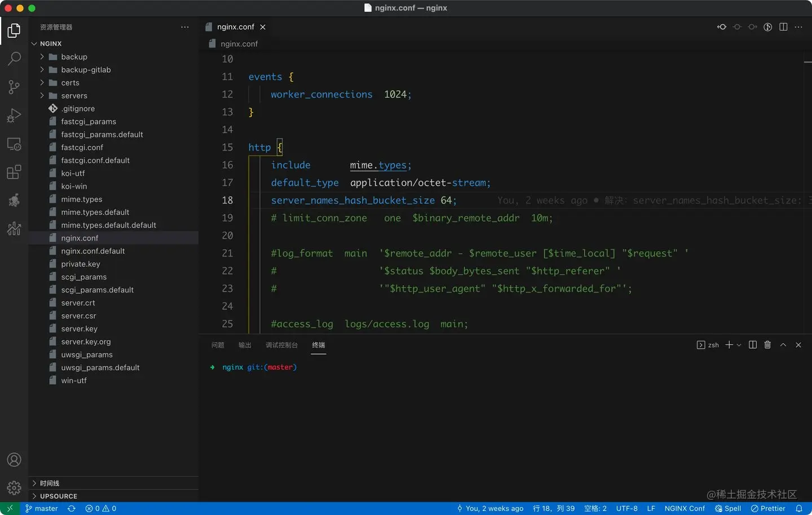Viewport: 812px width, 515px height.
Task: Toggle file blame clock icon in editor toolbar
Action: (x=767, y=27)
